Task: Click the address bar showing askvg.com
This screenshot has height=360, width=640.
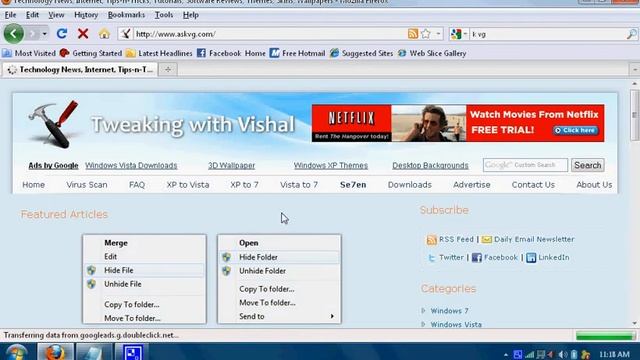Action: pos(269,34)
